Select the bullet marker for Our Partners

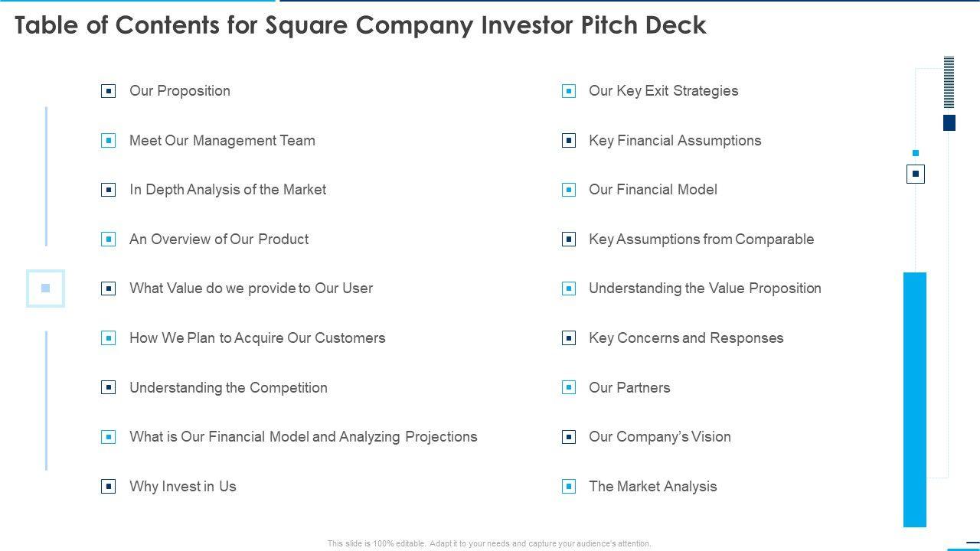pyautogui.click(x=569, y=388)
